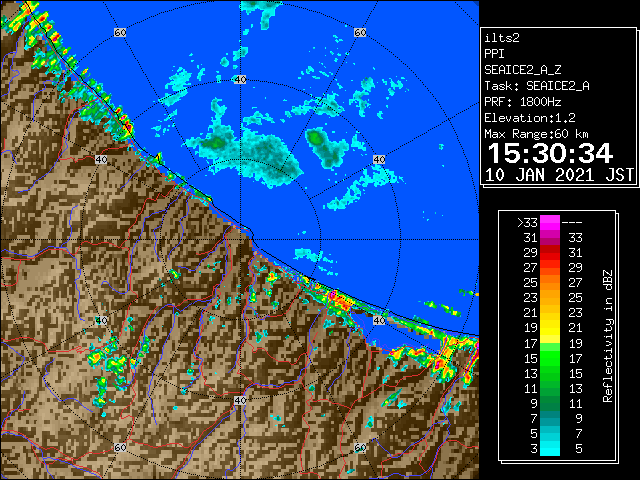Screen dimensions: 640x480
Task: Click the 'Max Range:60 km' line
Action: click(x=536, y=134)
